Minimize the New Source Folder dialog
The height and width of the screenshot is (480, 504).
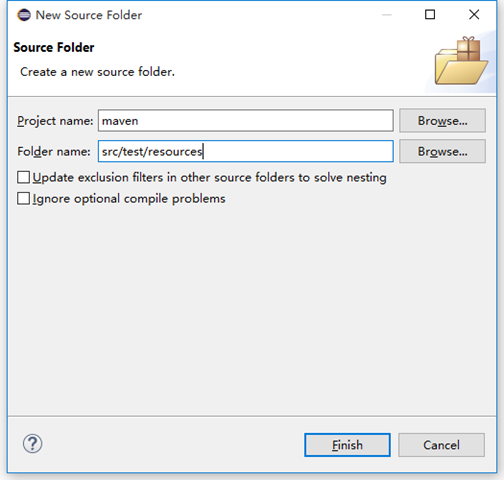387,15
